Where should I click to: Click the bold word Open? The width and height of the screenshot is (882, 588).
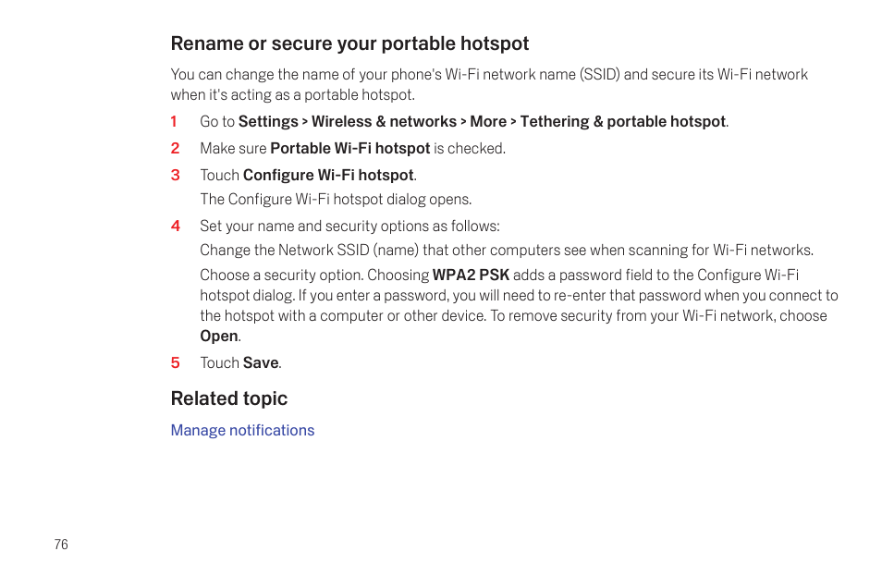coord(219,337)
